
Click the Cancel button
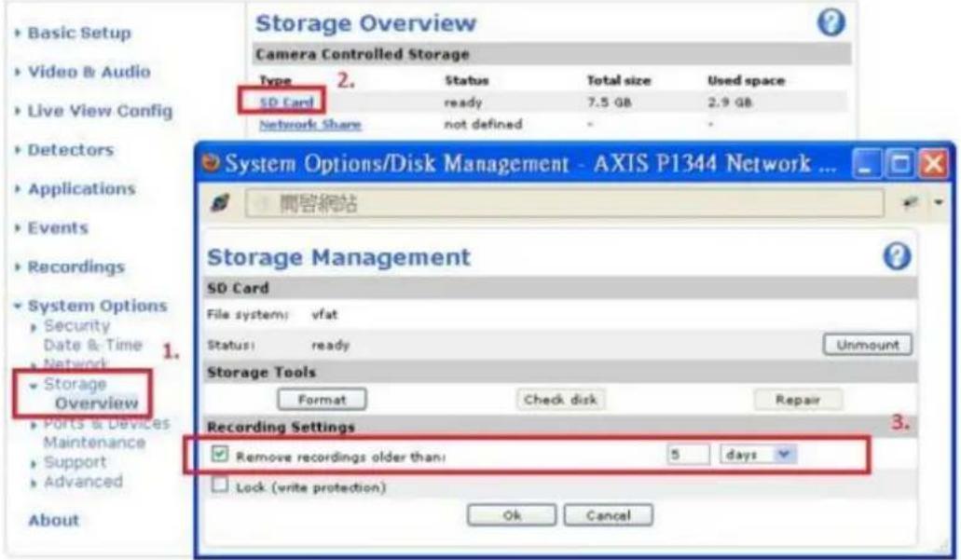pyautogui.click(x=608, y=515)
